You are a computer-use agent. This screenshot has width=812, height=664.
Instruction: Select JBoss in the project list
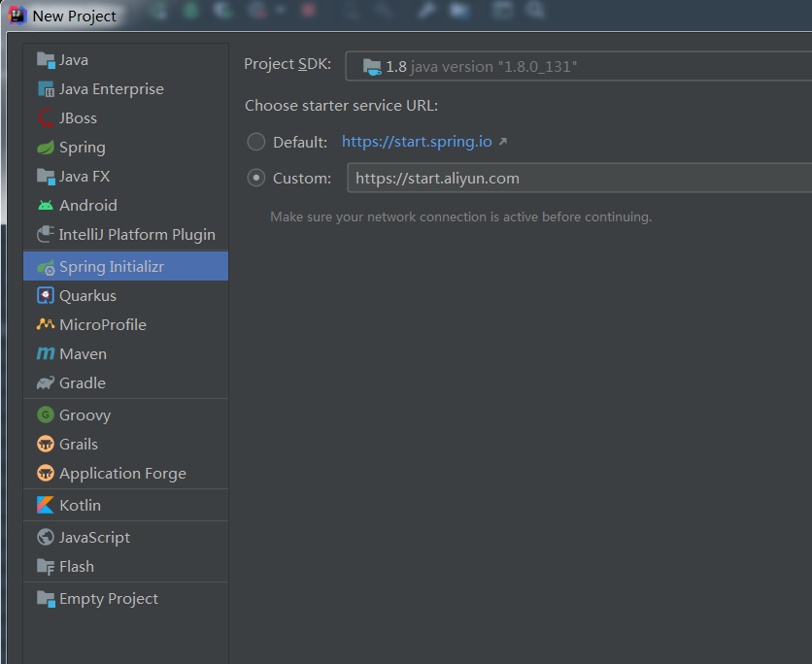point(126,118)
